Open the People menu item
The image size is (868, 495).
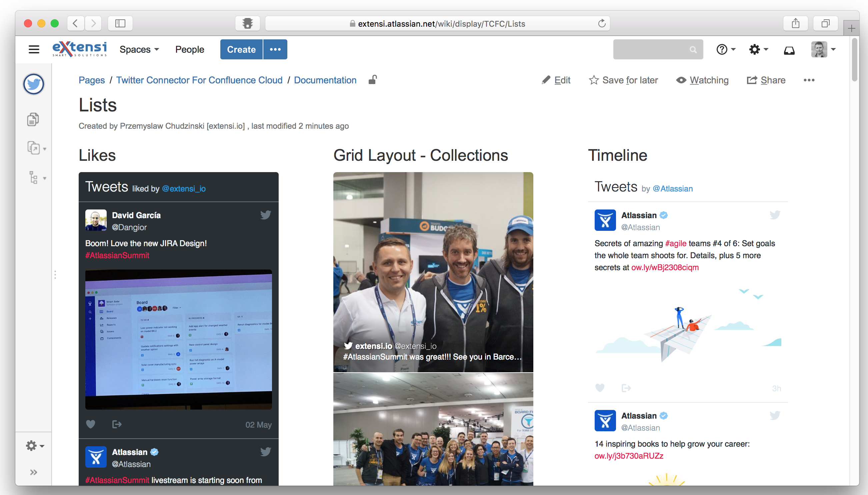point(190,50)
